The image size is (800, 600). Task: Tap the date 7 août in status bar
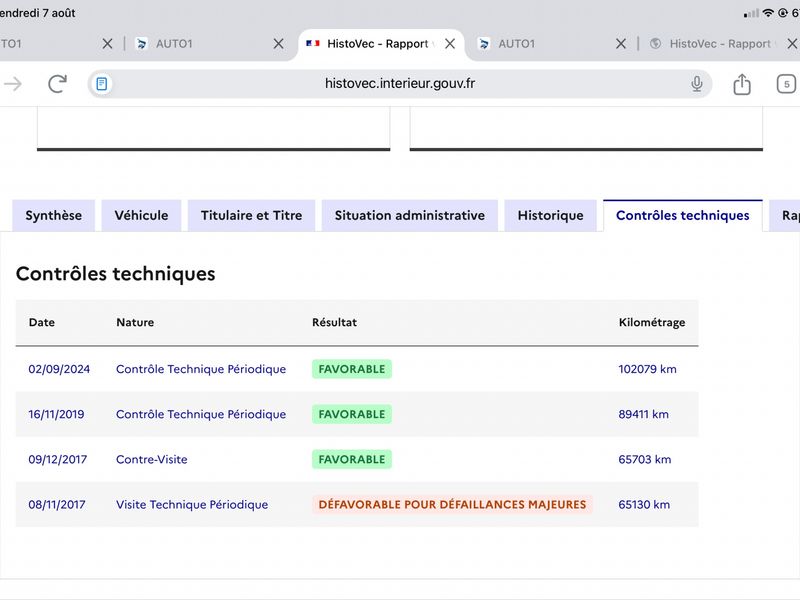[x=57, y=13]
